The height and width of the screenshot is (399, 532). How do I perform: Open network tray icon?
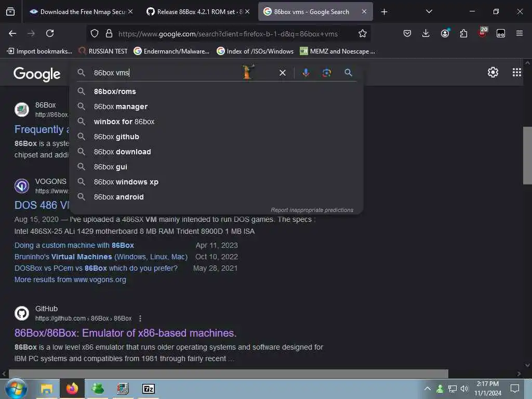tap(453, 389)
